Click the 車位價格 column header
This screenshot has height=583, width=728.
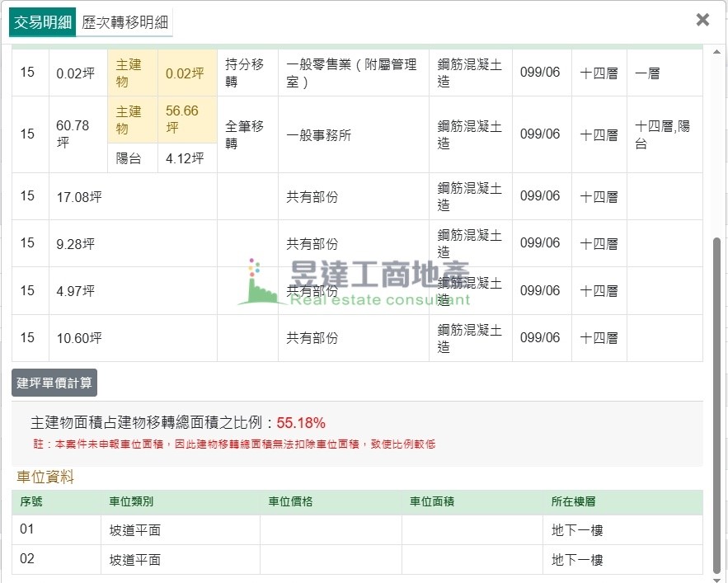click(x=290, y=501)
